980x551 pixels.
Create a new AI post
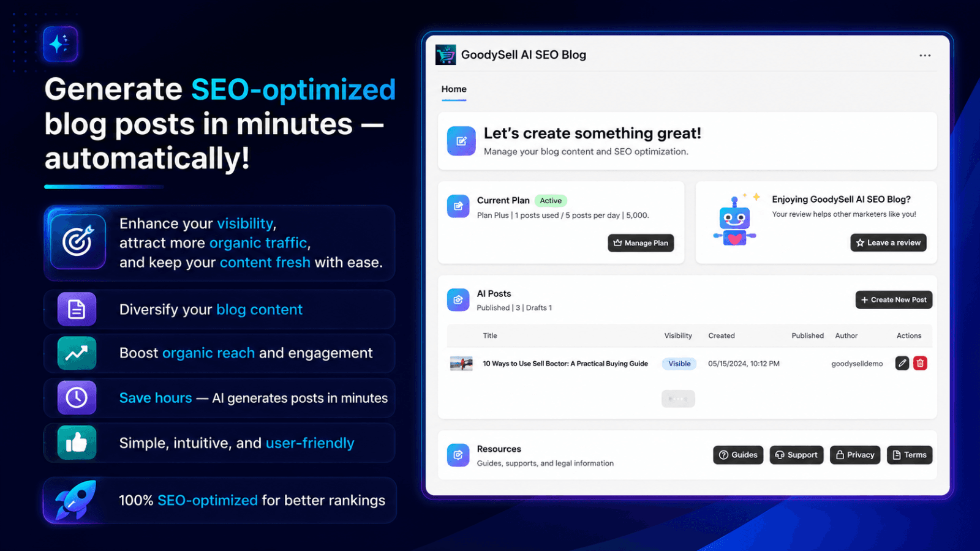pyautogui.click(x=894, y=300)
